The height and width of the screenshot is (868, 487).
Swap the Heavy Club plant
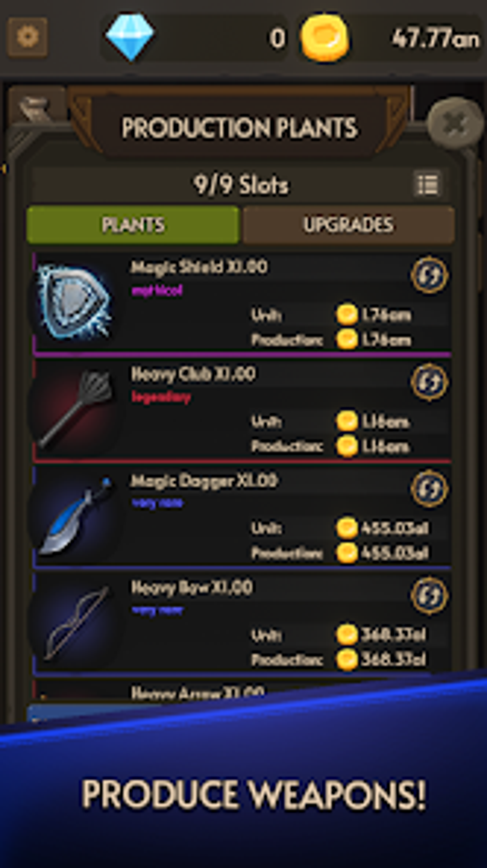click(x=429, y=382)
